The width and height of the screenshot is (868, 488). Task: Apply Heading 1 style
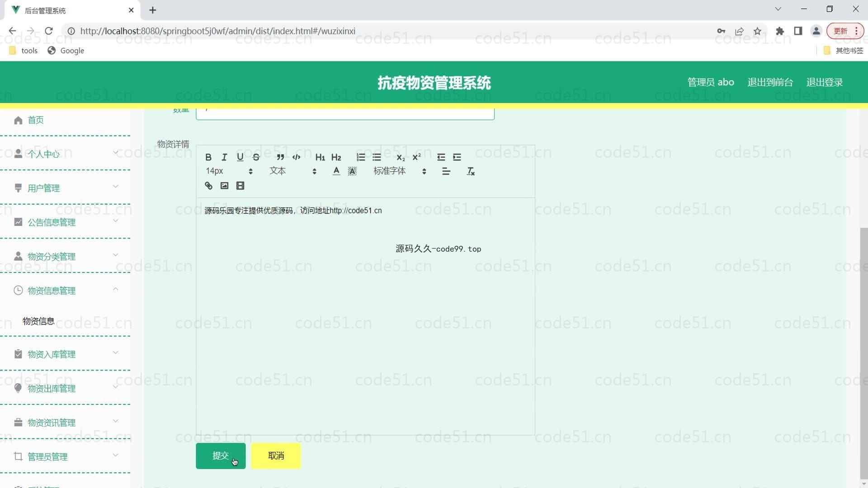pos(320,157)
